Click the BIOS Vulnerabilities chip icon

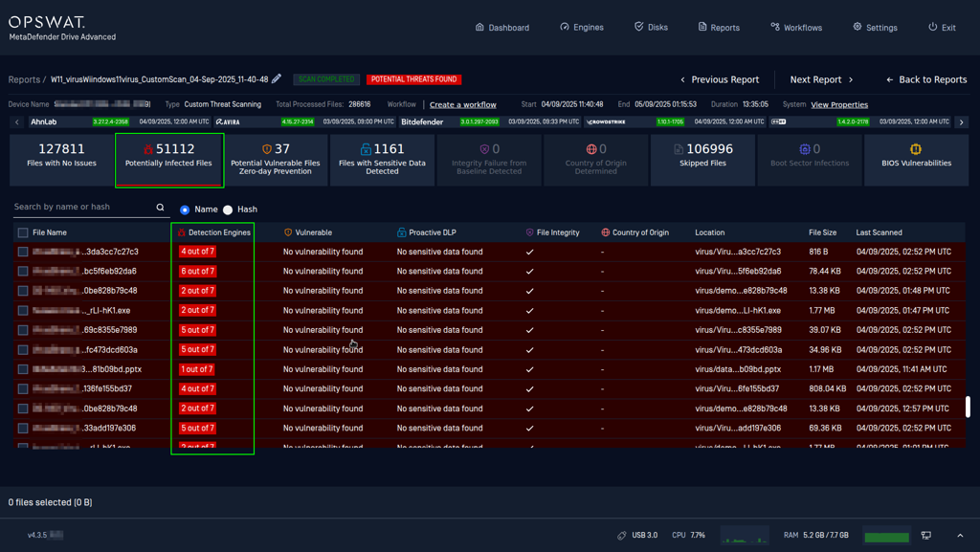916,148
